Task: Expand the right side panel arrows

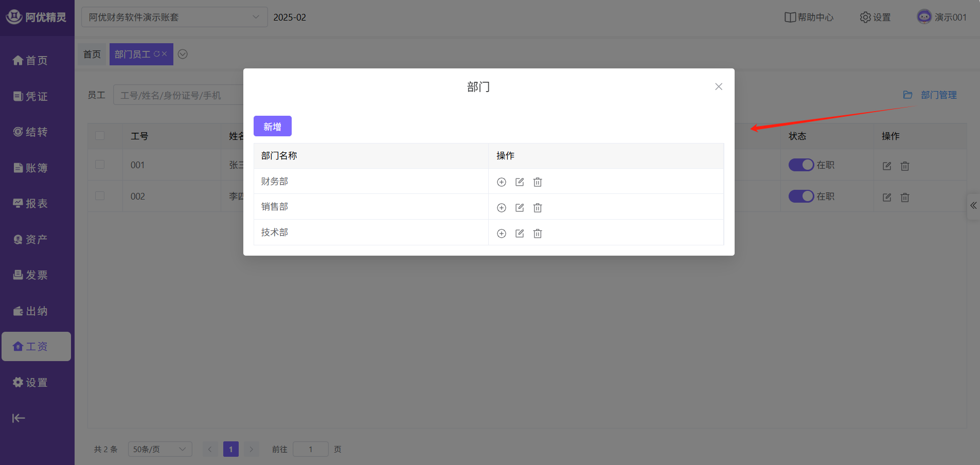Action: [973, 206]
